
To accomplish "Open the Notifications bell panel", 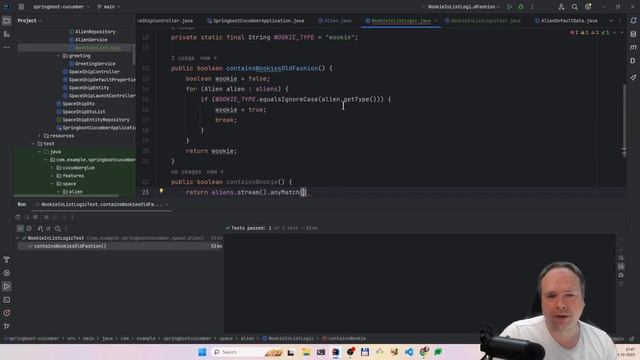I will (633, 21).
